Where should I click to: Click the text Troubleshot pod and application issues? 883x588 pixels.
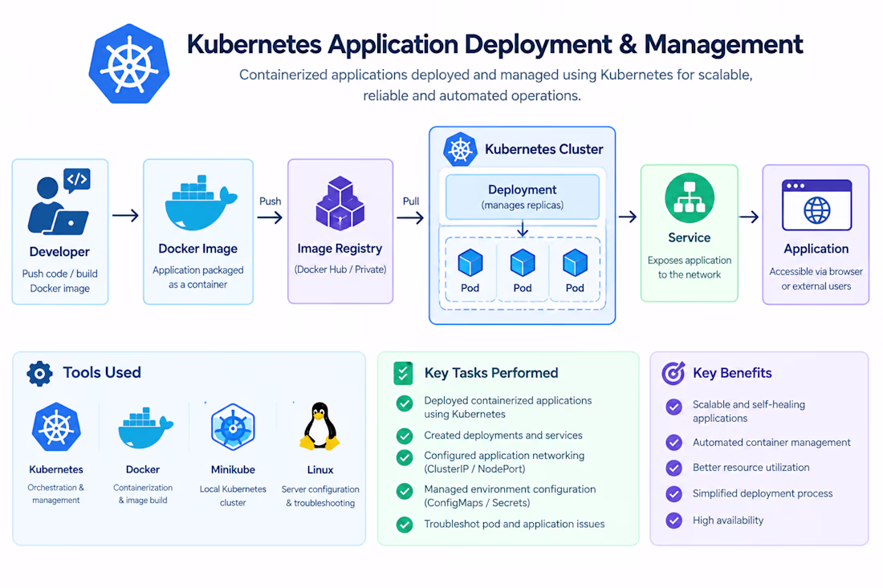pyautogui.click(x=514, y=524)
